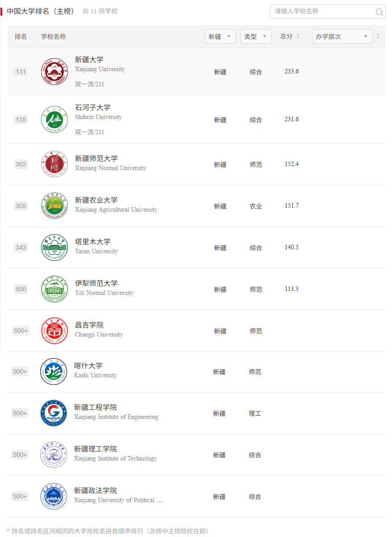Screen dimensions: 392x537
Task: Click the Xinjiang Agricultural University logo
Action: [x=54, y=206]
